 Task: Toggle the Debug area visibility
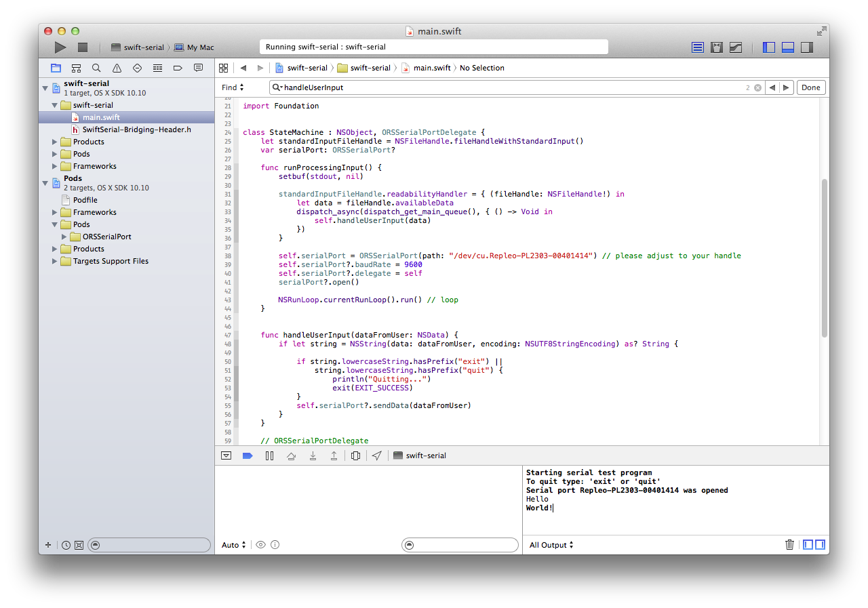click(x=788, y=47)
